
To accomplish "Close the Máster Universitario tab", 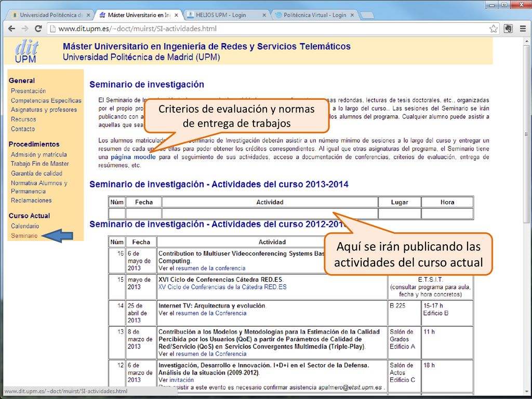I will [x=176, y=15].
